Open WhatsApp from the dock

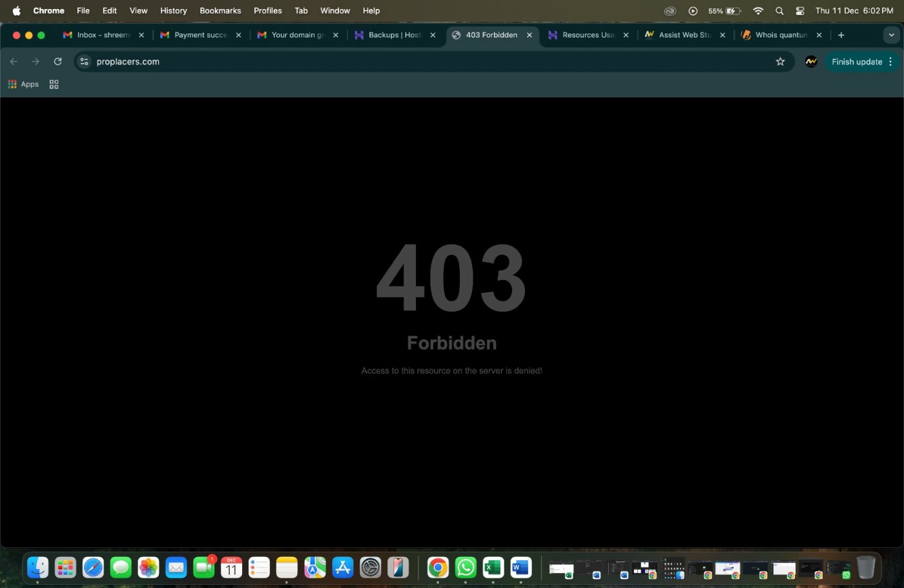coord(465,567)
